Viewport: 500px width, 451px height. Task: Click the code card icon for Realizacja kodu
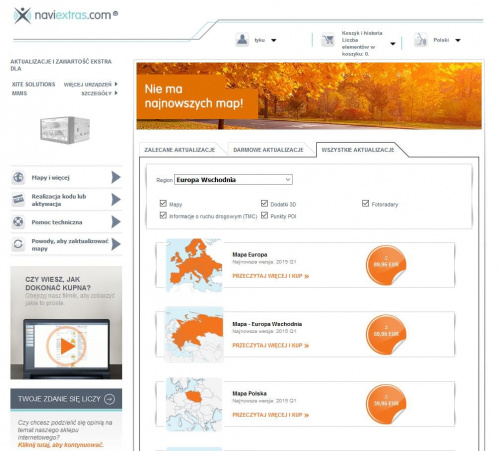(18, 199)
